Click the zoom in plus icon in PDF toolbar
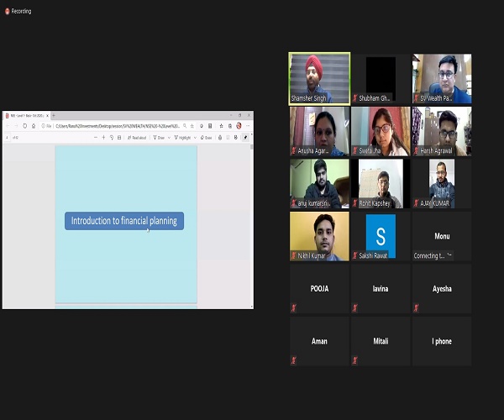Screen dimensions: 504x420 (103, 138)
